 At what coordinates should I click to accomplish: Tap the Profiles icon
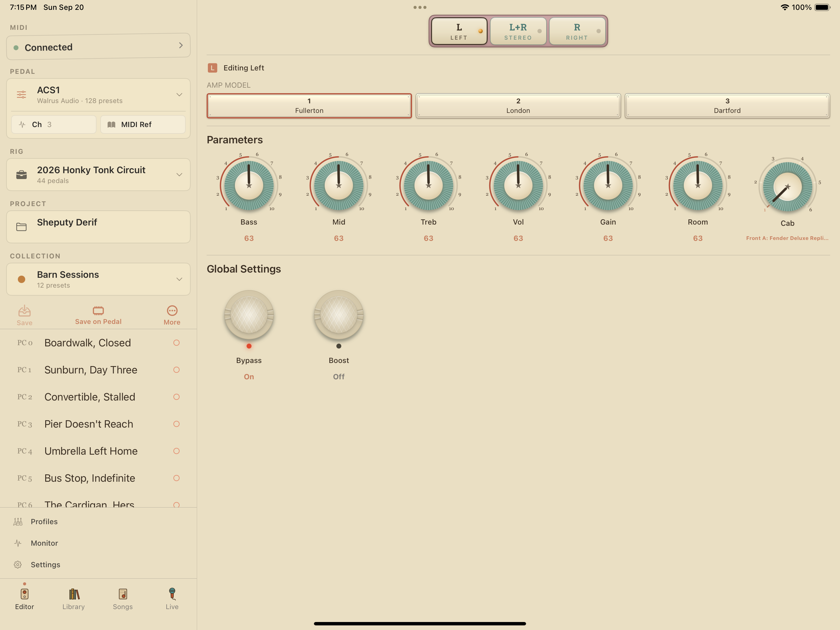click(18, 522)
